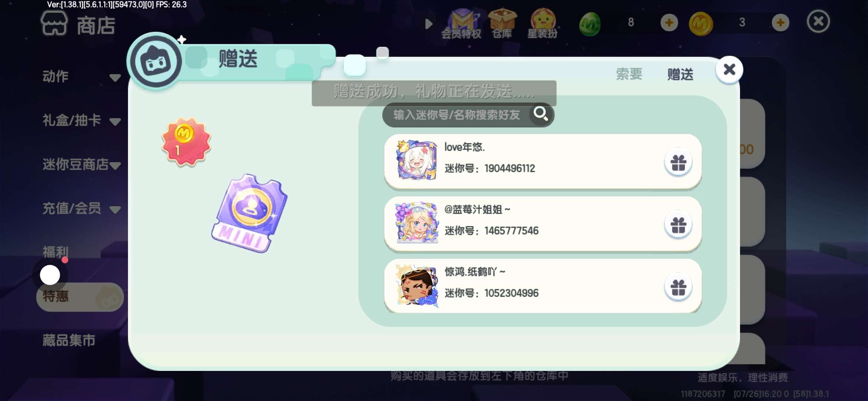868x401 pixels.
Task: Switch to the 索要 tab
Action: pyautogui.click(x=629, y=74)
